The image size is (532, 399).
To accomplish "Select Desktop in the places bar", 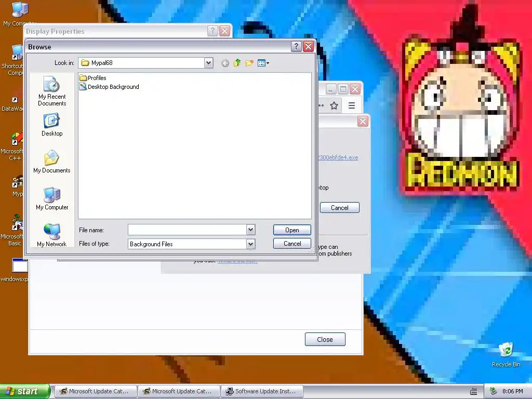I will (52, 125).
